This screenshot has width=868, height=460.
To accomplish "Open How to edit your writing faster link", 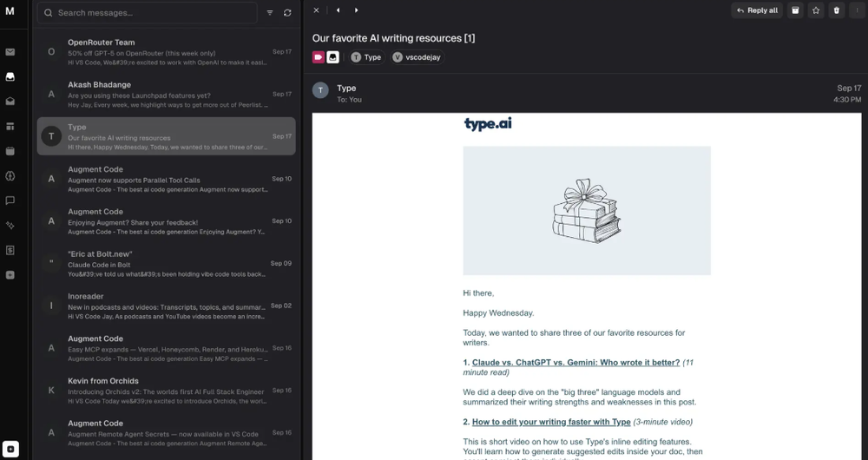I will pos(551,422).
